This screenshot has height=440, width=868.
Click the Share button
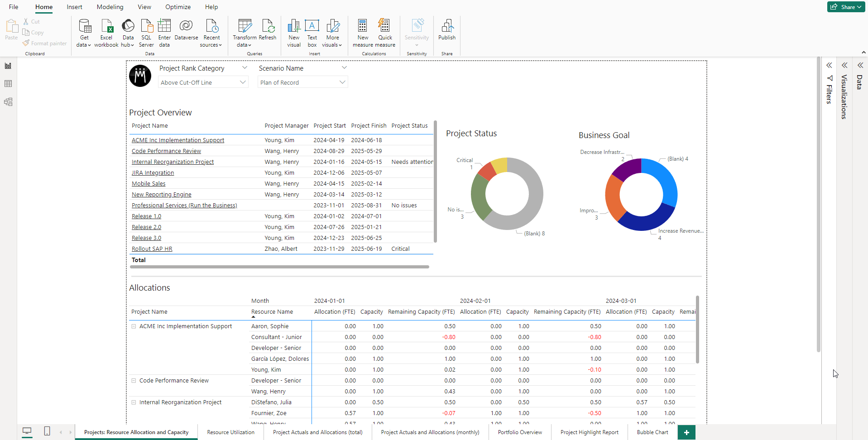[x=845, y=7]
